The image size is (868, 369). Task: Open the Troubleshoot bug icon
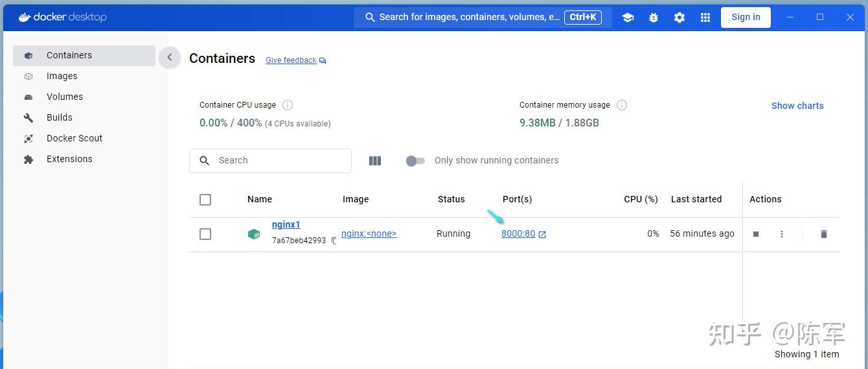(x=654, y=18)
